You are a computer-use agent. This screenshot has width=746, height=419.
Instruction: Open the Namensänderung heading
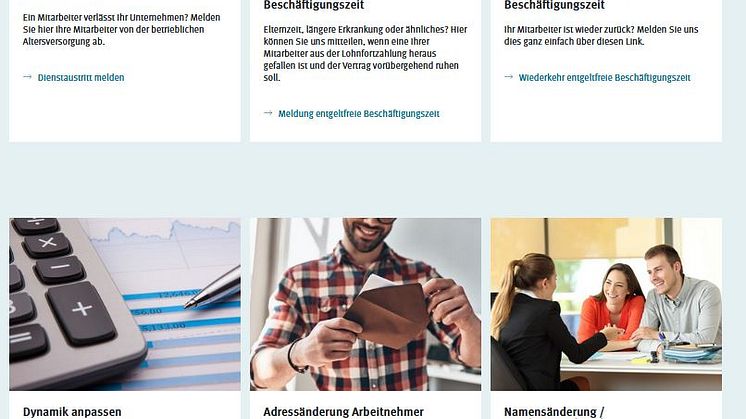tap(554, 412)
